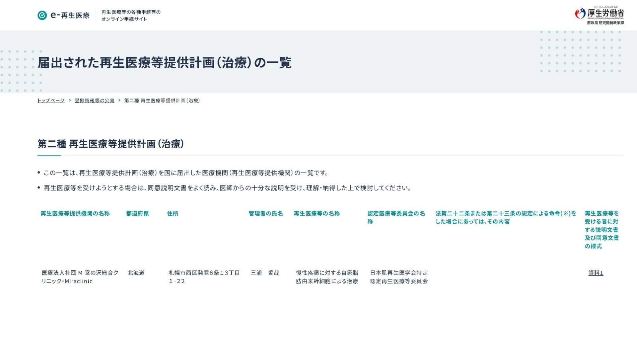Screen dimensions: 637x364
Task: Click the 再生医療等の名称 column header
Action: pos(317,213)
